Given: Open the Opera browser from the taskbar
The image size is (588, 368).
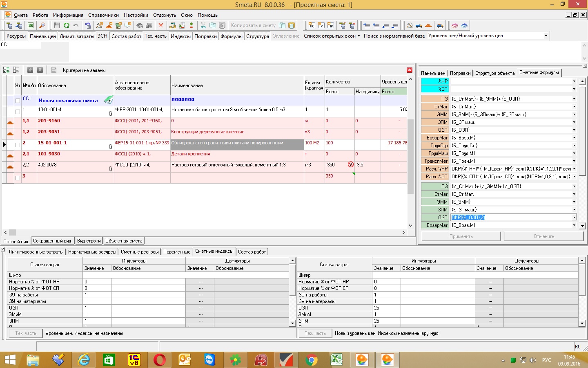Looking at the screenshot, I should click(159, 360).
